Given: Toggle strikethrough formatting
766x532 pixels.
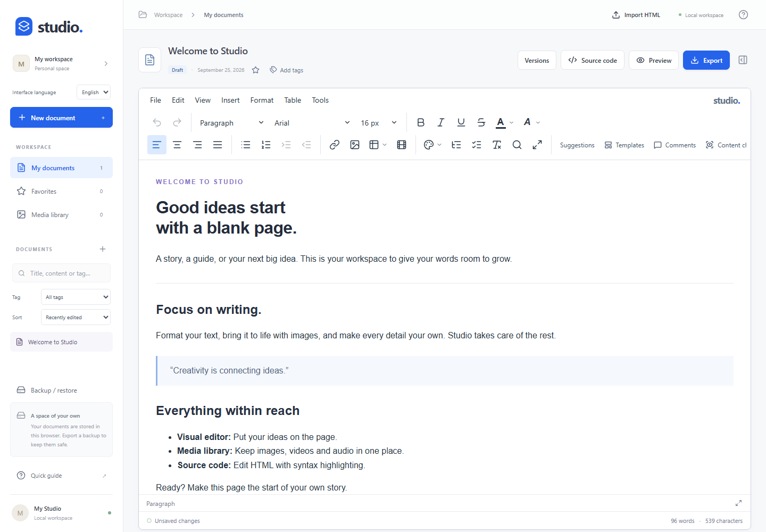Looking at the screenshot, I should coord(481,122).
